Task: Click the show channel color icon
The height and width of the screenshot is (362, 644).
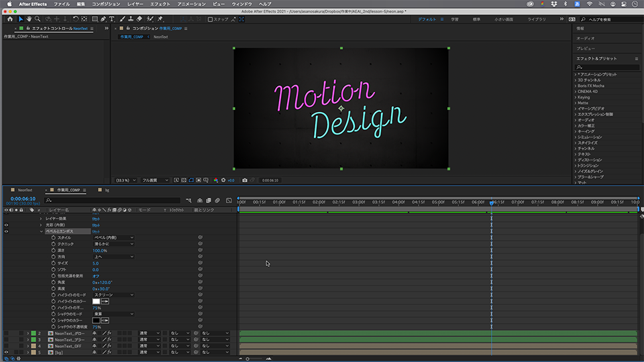Action: [x=215, y=180]
